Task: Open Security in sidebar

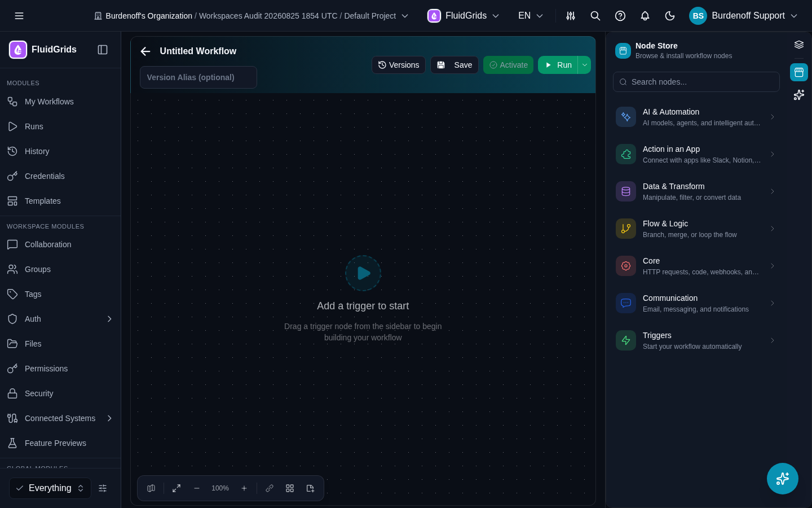Action: [x=60, y=393]
